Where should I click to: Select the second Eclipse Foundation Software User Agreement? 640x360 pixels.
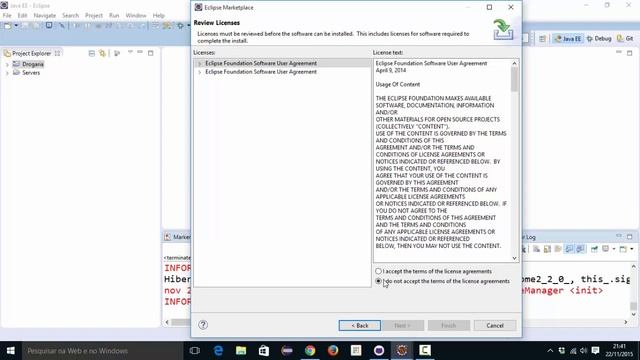coord(261,72)
